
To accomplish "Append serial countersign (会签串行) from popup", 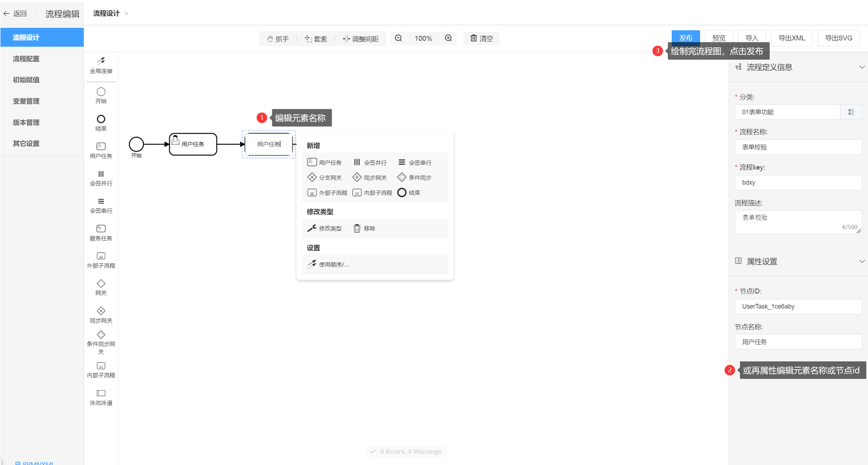I will coord(414,163).
